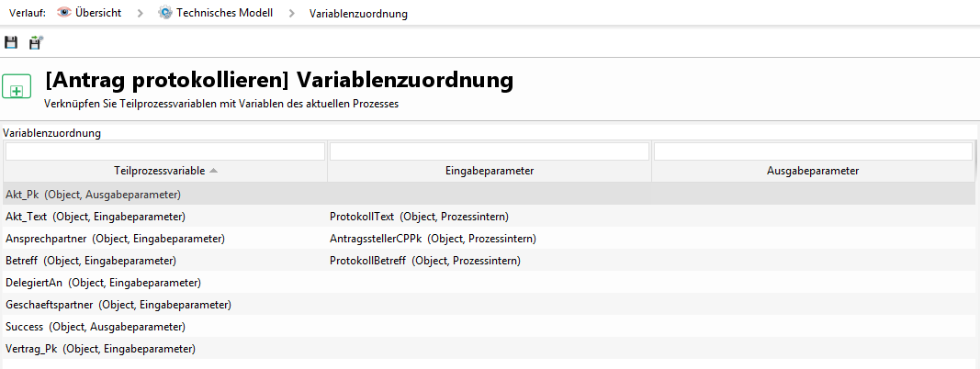Open AntragsstellerCPPk input parameter cell

(433, 239)
